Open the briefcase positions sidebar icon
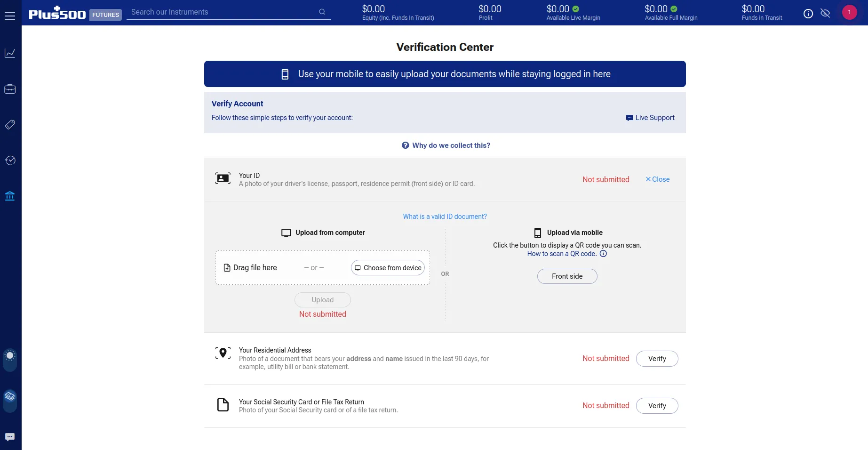Screen dimensions: 868x450 click(10, 89)
